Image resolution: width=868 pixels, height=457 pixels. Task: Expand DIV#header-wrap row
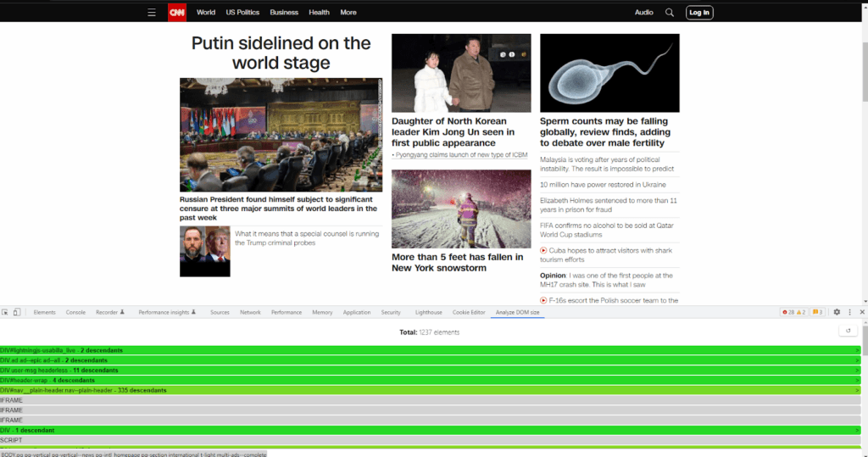[430, 380]
